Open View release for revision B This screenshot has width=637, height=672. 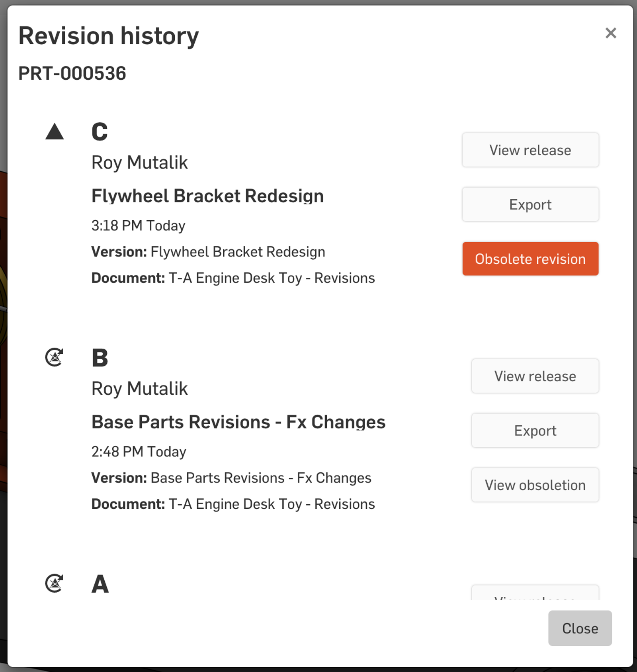535,376
